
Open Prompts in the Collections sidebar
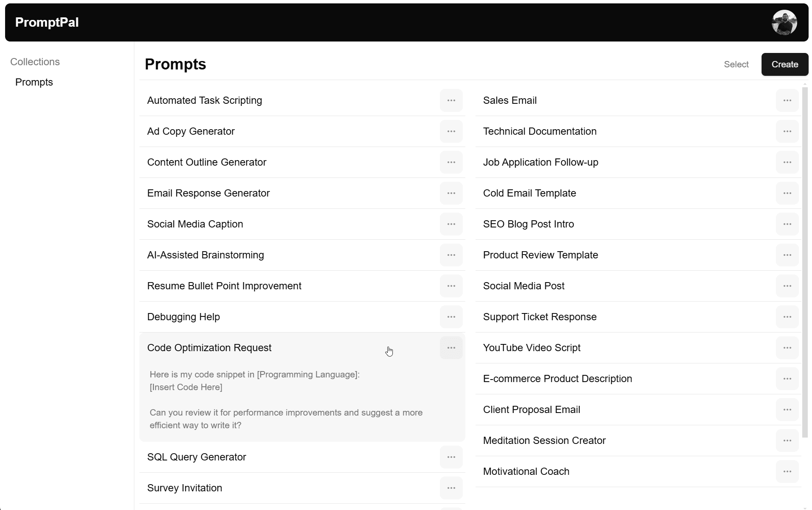[x=34, y=82]
